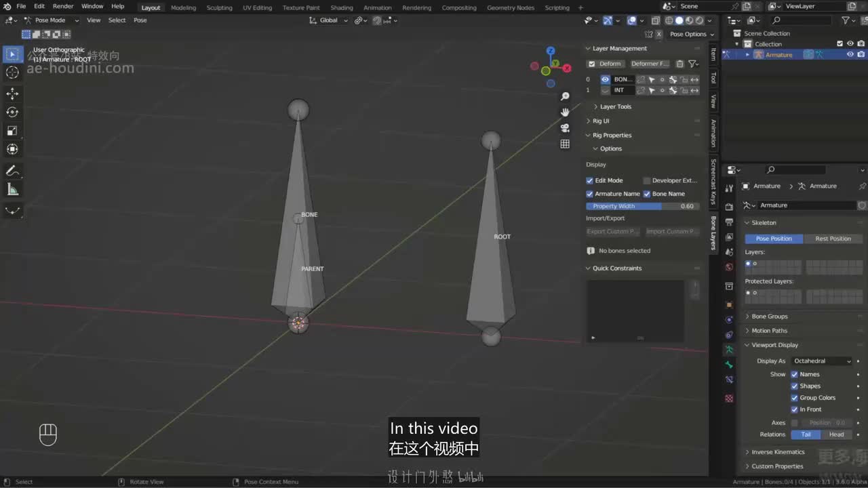
Task: Pick the Rotate tool
Action: pyautogui.click(x=12, y=112)
